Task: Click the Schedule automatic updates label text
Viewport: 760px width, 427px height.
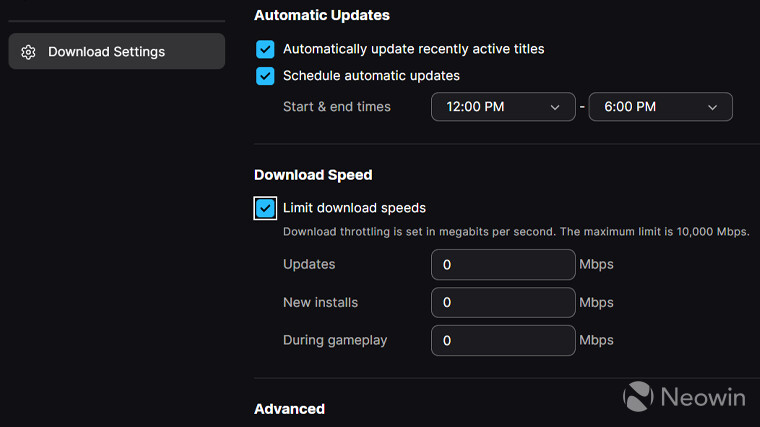Action: (x=371, y=76)
